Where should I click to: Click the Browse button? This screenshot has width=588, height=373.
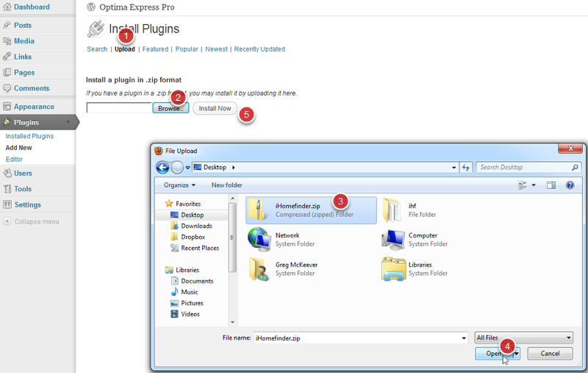point(171,108)
